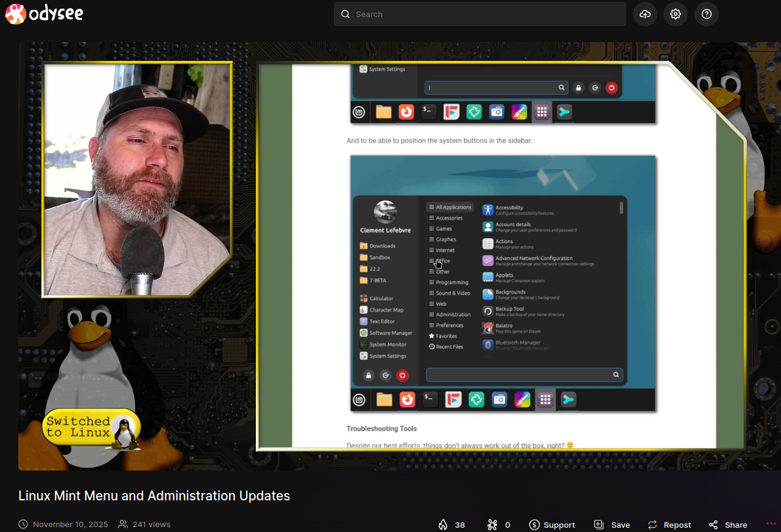Click the 241 views count
Viewport: 781px width, 532px height.
(151, 525)
